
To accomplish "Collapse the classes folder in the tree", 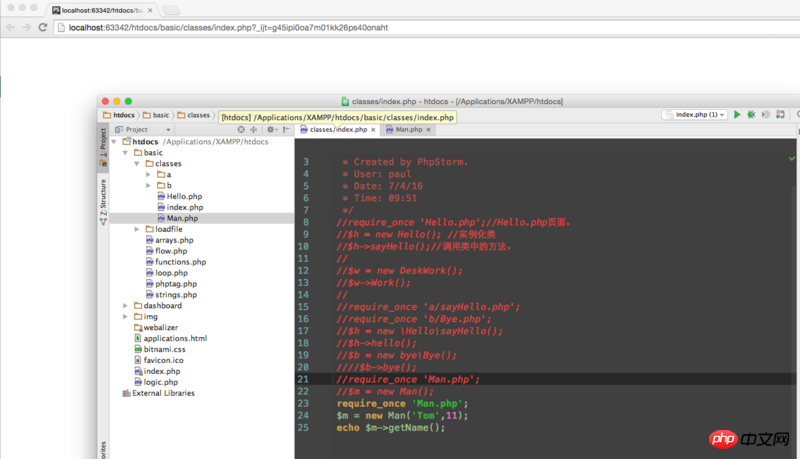I will point(137,163).
